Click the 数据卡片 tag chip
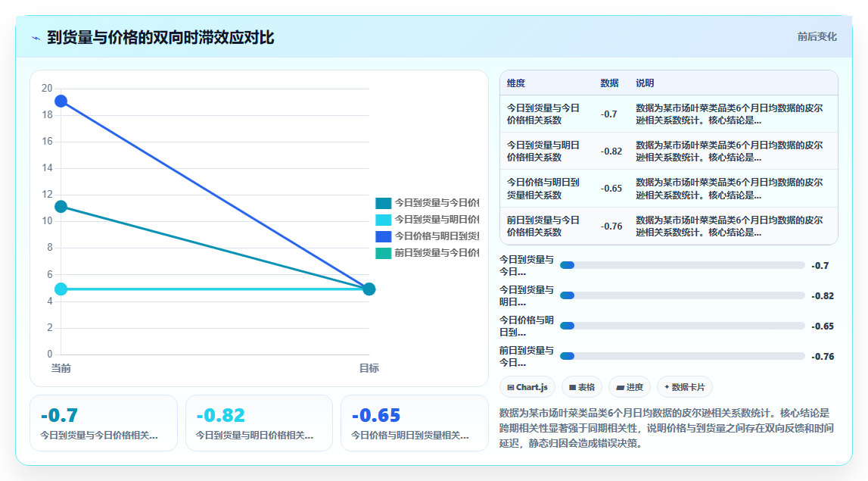The width and height of the screenshot is (868, 481). (x=684, y=387)
